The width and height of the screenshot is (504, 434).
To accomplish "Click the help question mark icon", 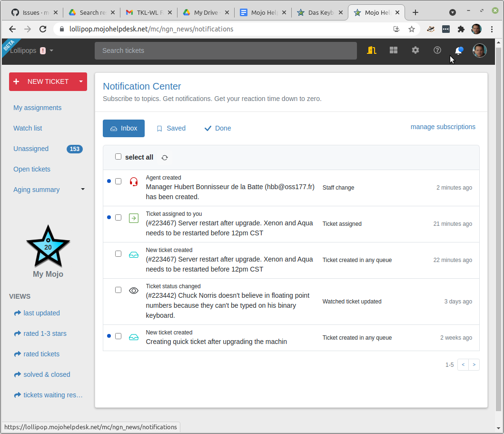I will [437, 50].
